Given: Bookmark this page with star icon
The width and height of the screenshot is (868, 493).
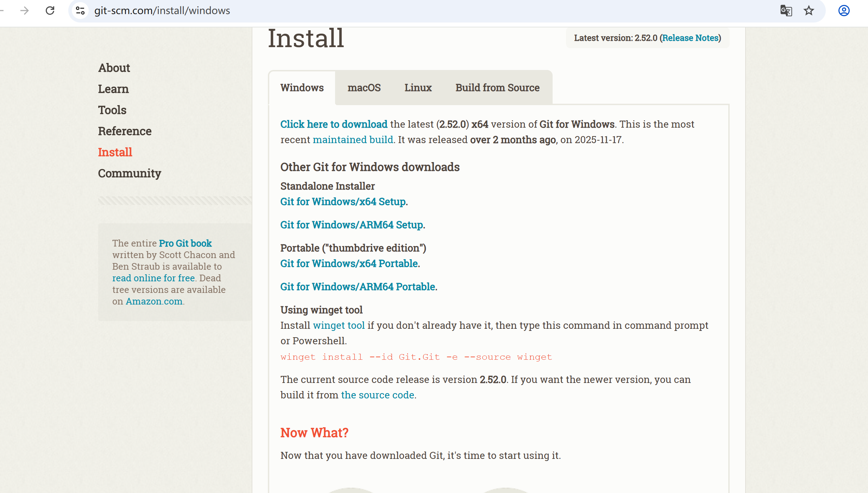Looking at the screenshot, I should [809, 11].
